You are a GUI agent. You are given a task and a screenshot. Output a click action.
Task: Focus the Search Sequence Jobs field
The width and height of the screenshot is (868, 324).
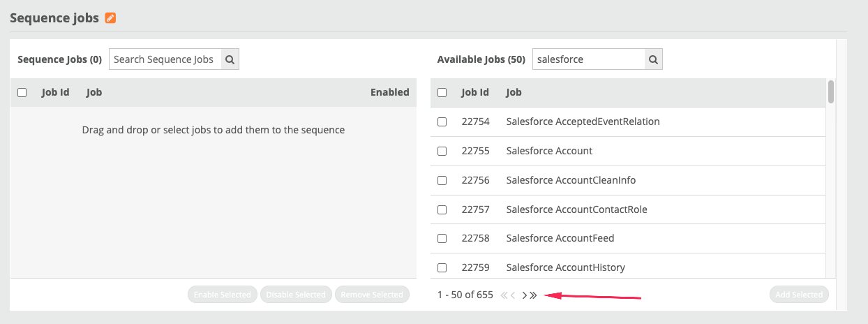click(x=165, y=59)
